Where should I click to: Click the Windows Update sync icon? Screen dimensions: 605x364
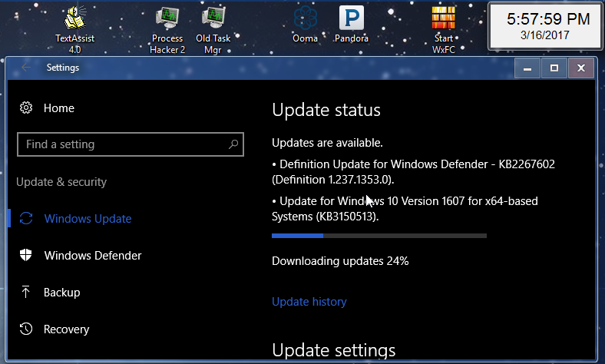click(26, 219)
